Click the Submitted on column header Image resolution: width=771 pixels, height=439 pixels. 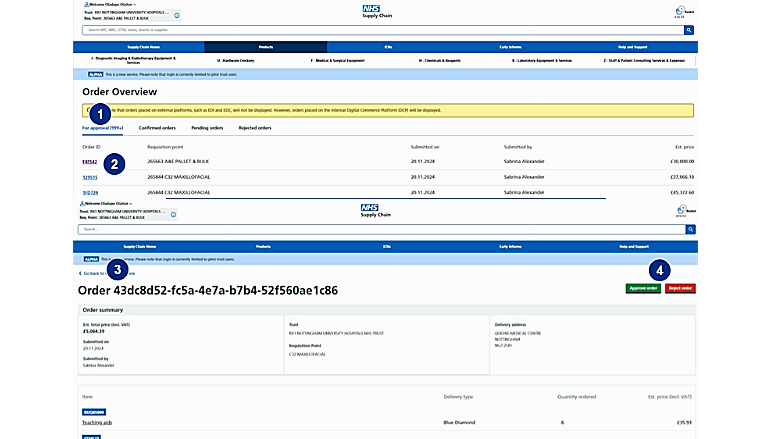tap(425, 147)
